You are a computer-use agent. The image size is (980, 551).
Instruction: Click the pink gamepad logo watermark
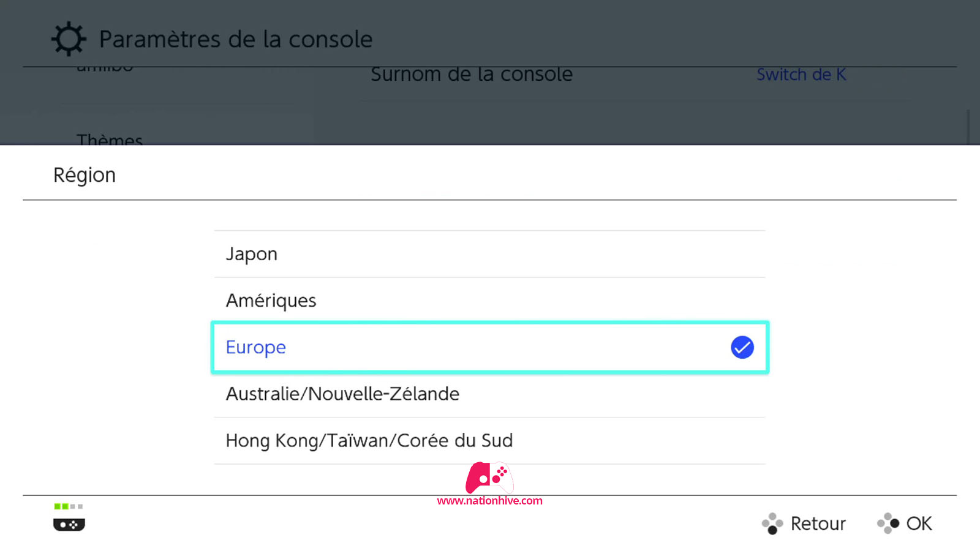point(489,478)
